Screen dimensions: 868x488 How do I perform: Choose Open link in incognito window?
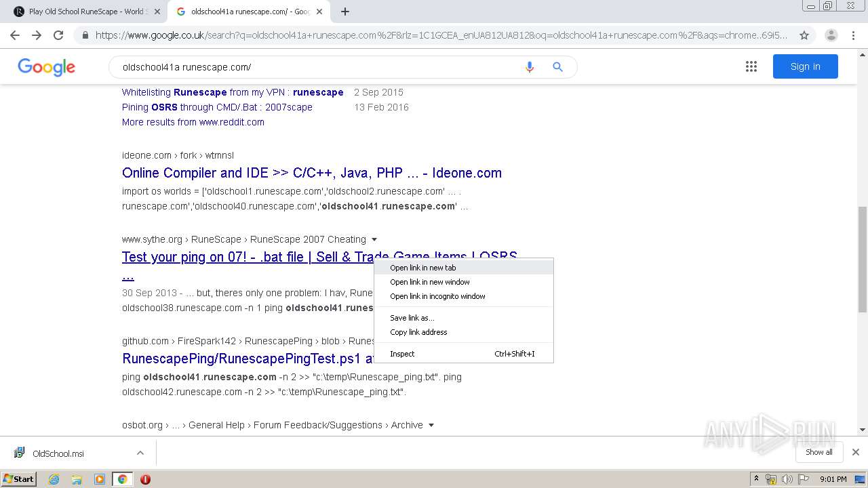pos(464,296)
